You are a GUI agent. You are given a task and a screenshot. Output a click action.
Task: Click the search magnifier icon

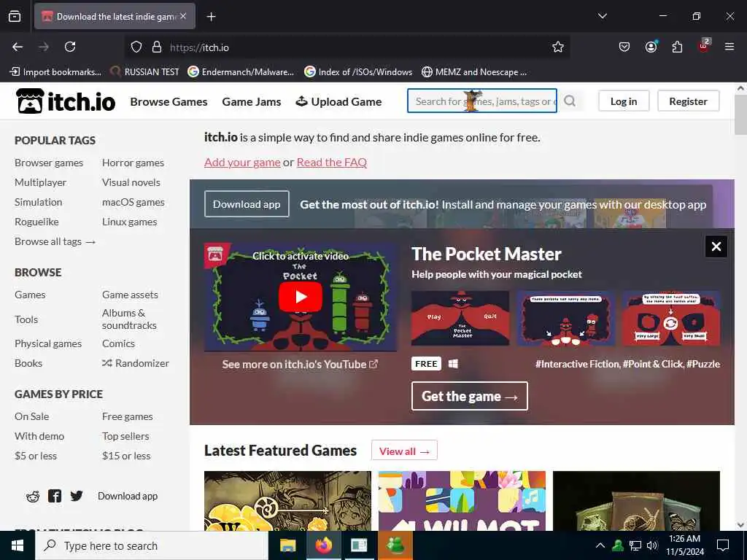point(570,101)
